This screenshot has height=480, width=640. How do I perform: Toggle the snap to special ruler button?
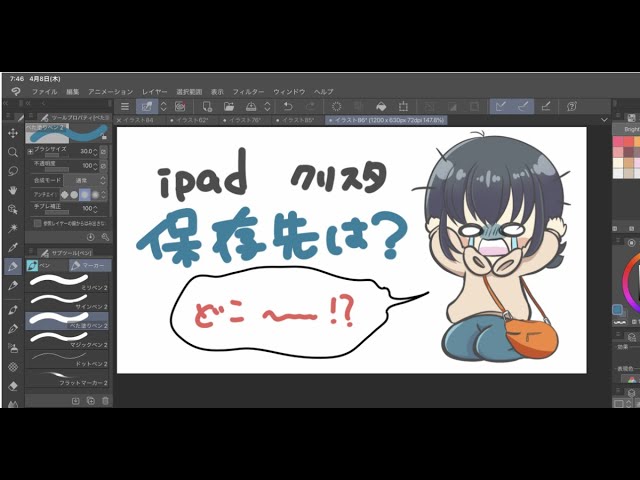tap(523, 107)
